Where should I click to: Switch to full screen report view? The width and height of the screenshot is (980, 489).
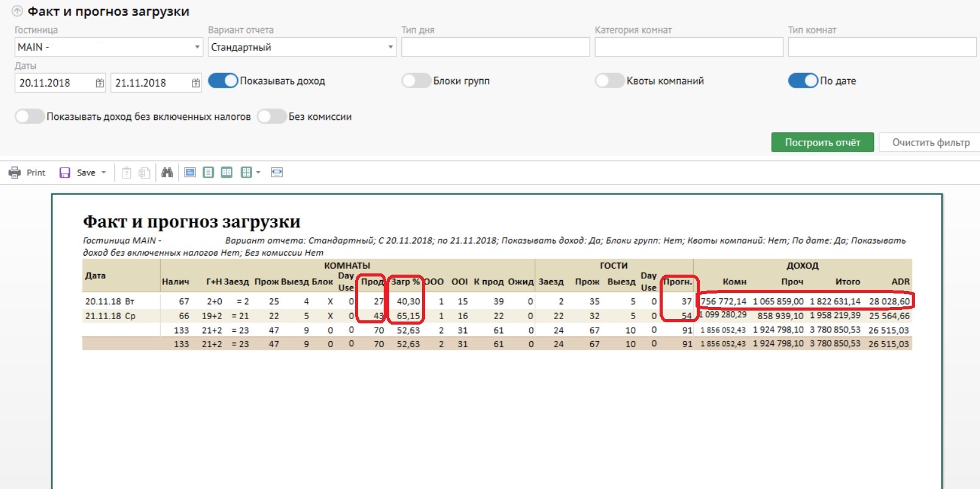point(190,173)
